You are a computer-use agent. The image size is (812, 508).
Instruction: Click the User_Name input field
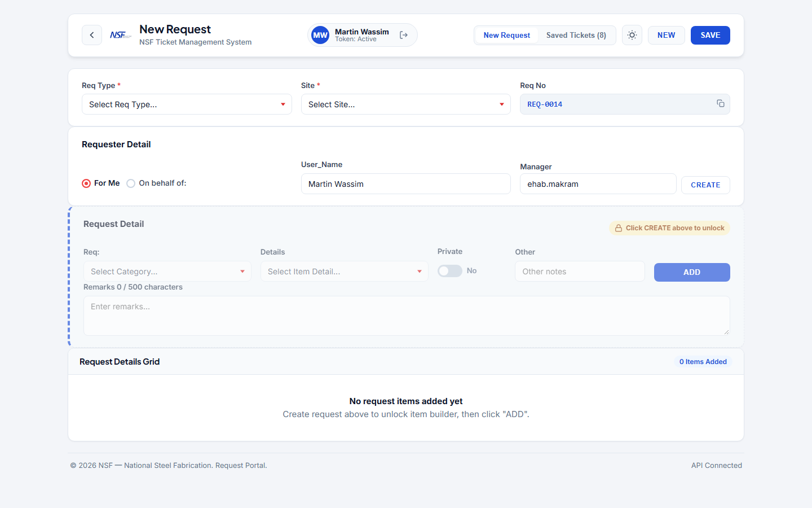pos(406,184)
